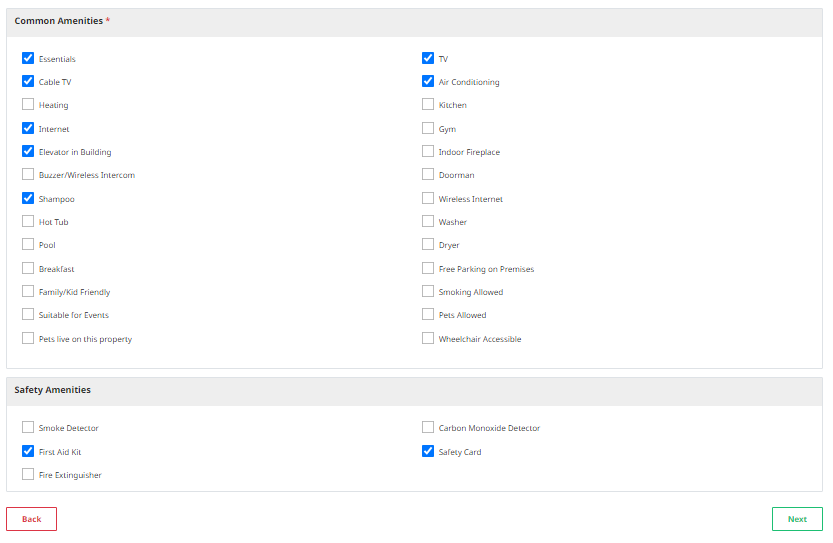833x543 pixels.
Task: Disable the Air Conditioning option
Action: (x=428, y=82)
